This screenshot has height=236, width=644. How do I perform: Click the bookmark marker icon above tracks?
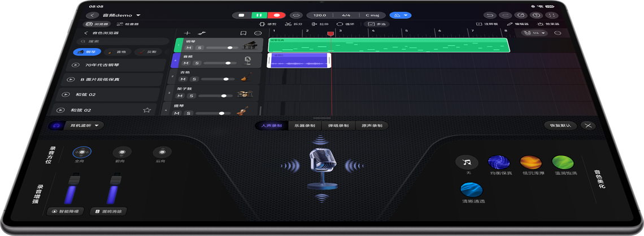click(x=243, y=33)
